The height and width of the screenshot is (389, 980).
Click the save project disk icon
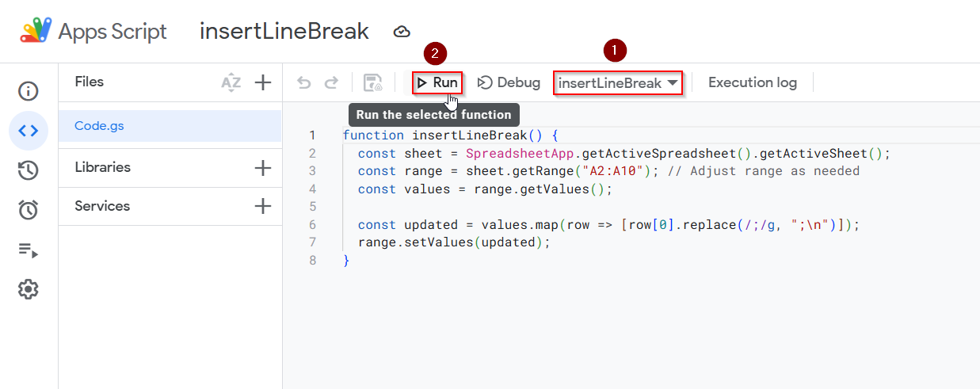click(x=372, y=82)
